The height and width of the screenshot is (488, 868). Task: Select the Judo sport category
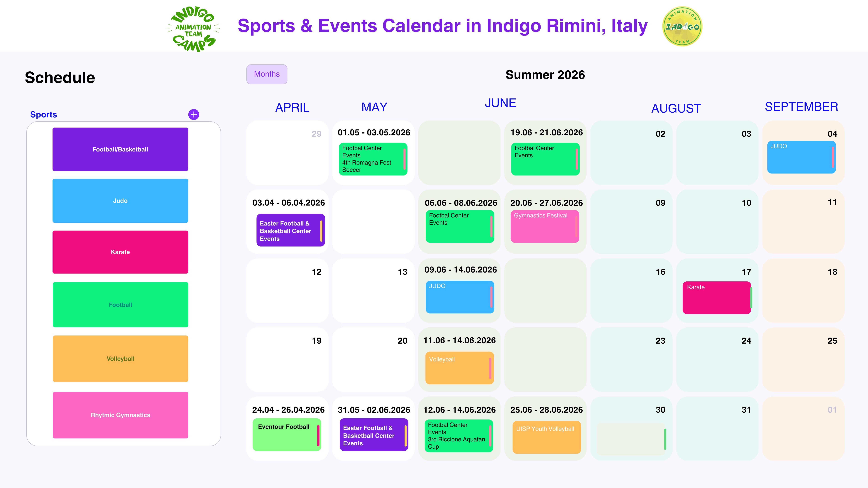pyautogui.click(x=120, y=201)
